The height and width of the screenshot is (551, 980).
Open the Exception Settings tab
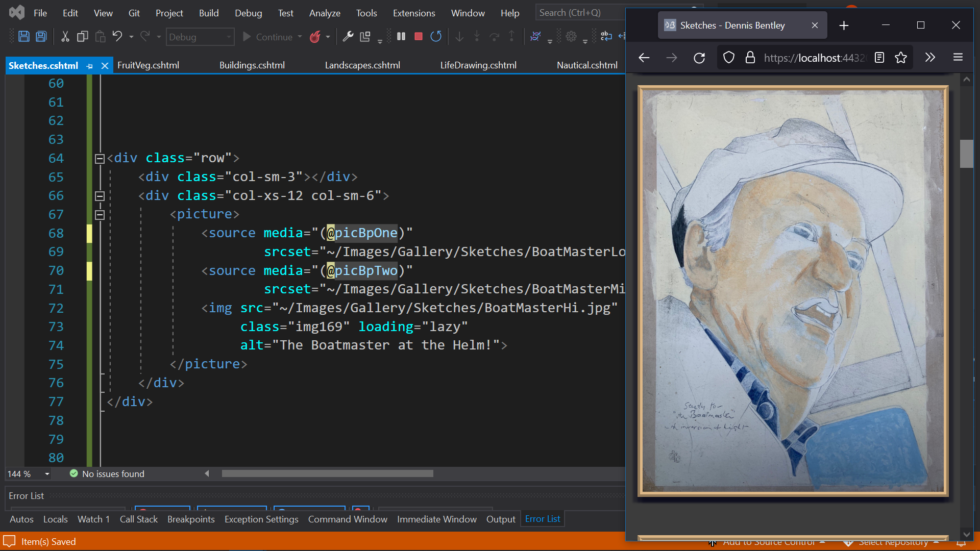tap(261, 519)
